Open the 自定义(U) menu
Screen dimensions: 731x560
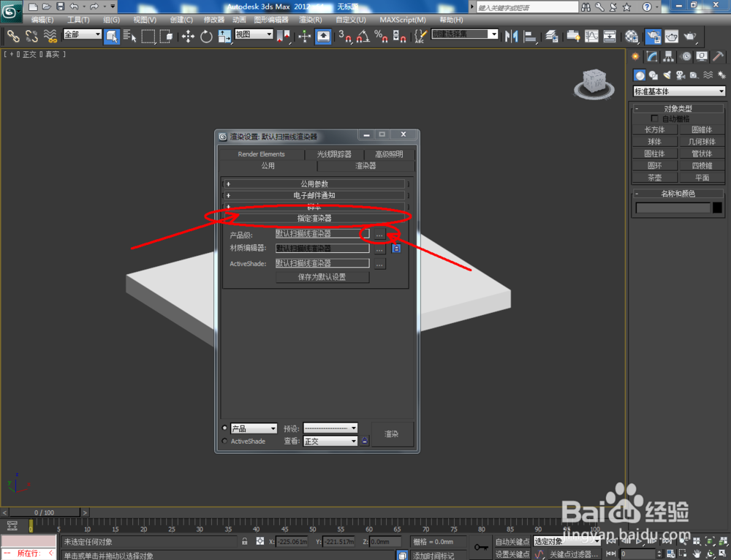point(351,20)
